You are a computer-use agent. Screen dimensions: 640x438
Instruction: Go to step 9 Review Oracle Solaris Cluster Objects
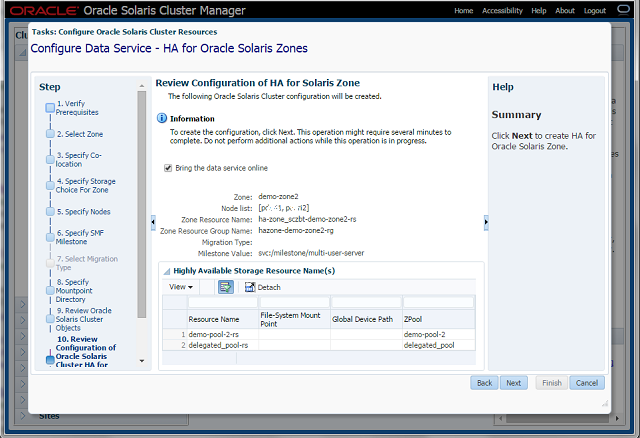click(x=83, y=319)
